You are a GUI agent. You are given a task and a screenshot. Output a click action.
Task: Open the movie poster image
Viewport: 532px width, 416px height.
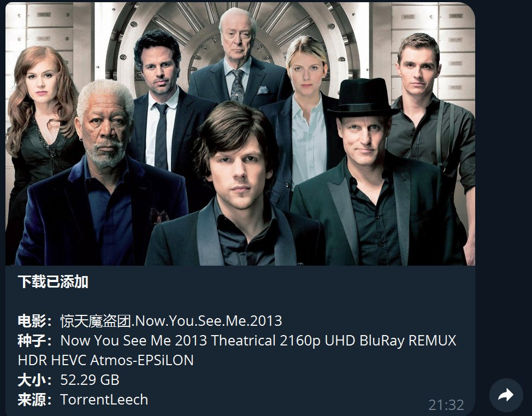click(x=240, y=133)
